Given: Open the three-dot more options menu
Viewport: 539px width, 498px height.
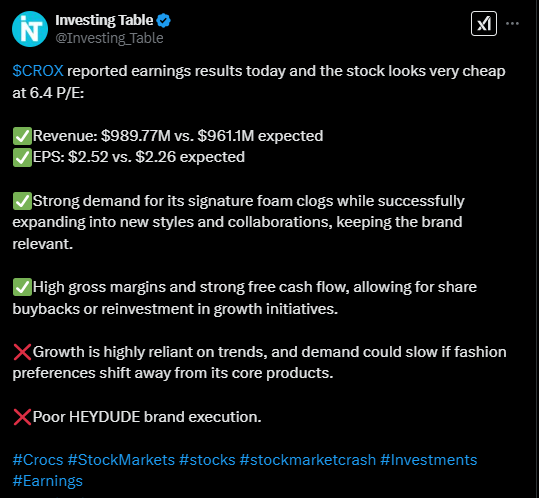Looking at the screenshot, I should pos(512,23).
